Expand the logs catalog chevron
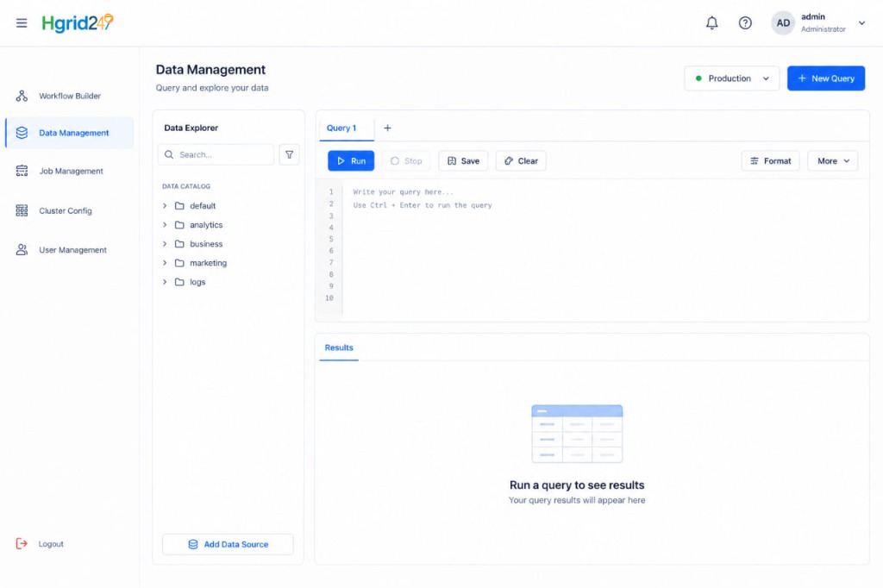This screenshot has height=588, width=883. (x=165, y=282)
